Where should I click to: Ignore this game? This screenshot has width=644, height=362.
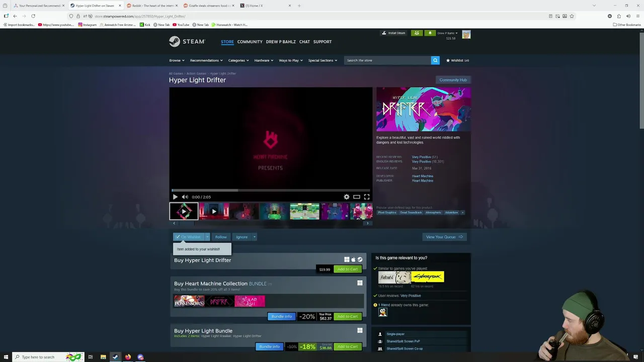tap(242, 237)
